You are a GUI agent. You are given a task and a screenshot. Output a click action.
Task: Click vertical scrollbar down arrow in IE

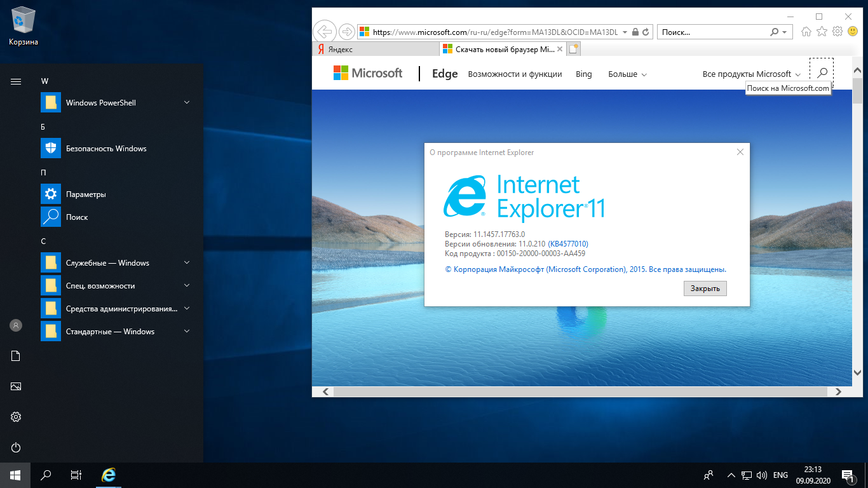857,373
